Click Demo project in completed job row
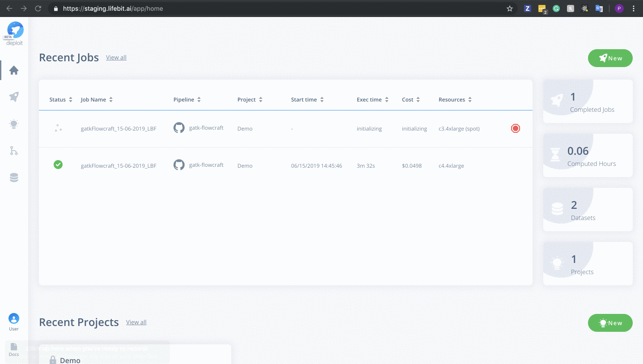 pyautogui.click(x=245, y=166)
